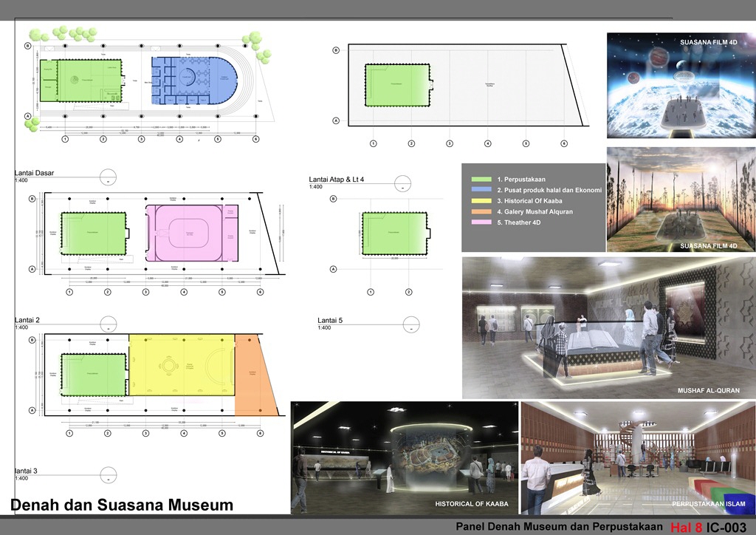
Task: Click the Denah dan Suasana Museum title
Action: click(122, 505)
